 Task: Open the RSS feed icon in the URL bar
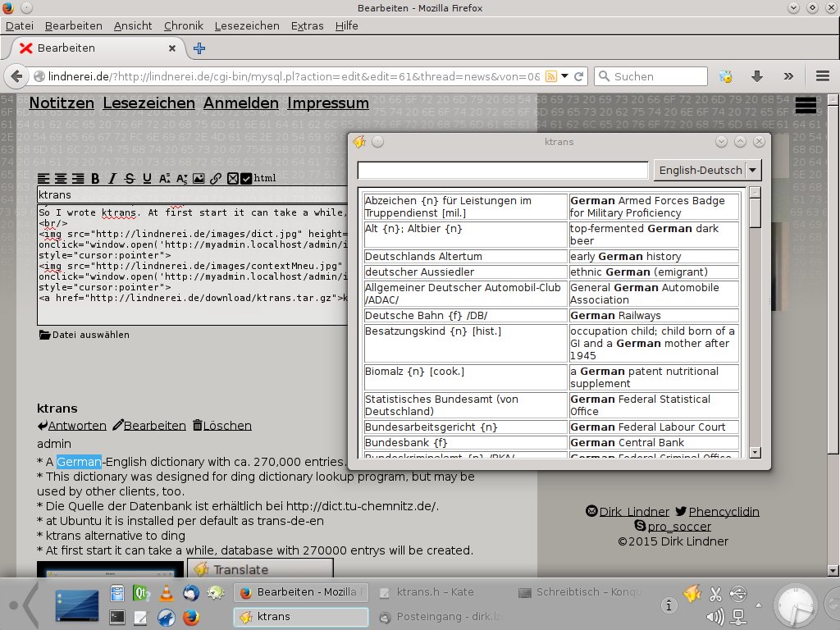(550, 76)
